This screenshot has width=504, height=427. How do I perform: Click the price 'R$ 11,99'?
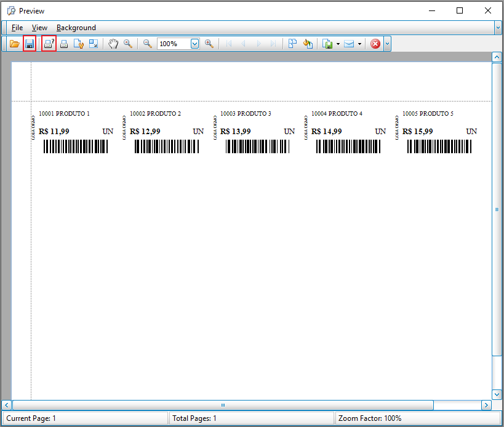tap(54, 132)
